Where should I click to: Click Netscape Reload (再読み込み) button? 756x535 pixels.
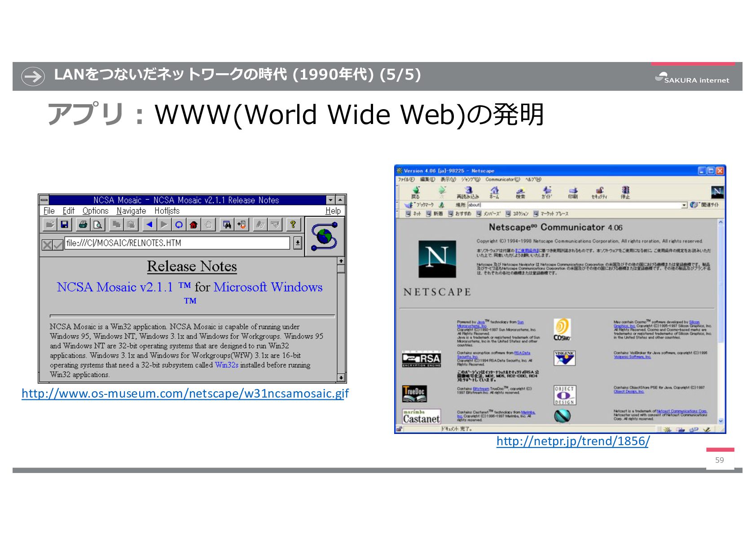click(x=468, y=192)
